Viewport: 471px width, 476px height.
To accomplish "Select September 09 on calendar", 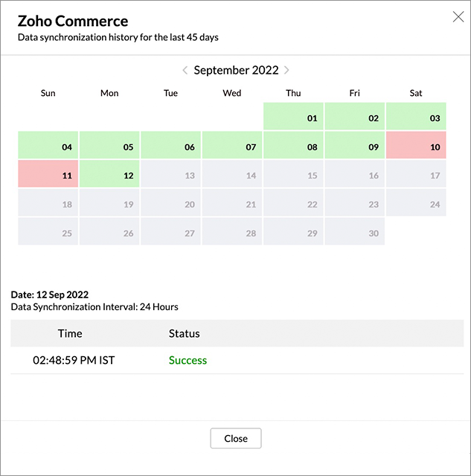I will [x=355, y=145].
